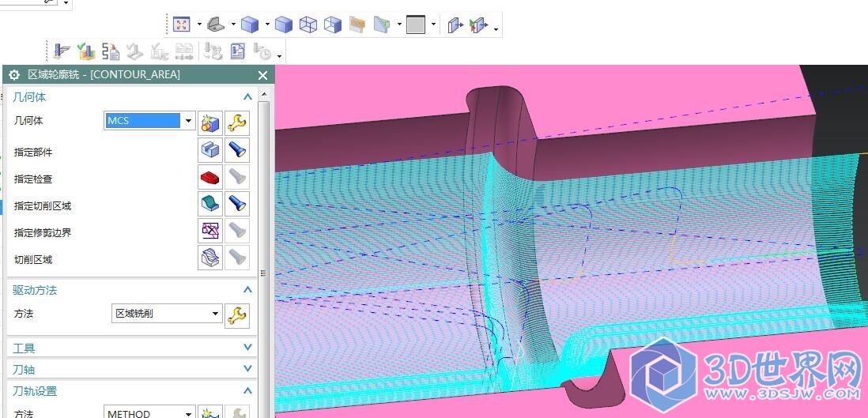Image resolution: width=868 pixels, height=418 pixels.
Task: Click the 指定切削区域 label
Action: point(43,206)
